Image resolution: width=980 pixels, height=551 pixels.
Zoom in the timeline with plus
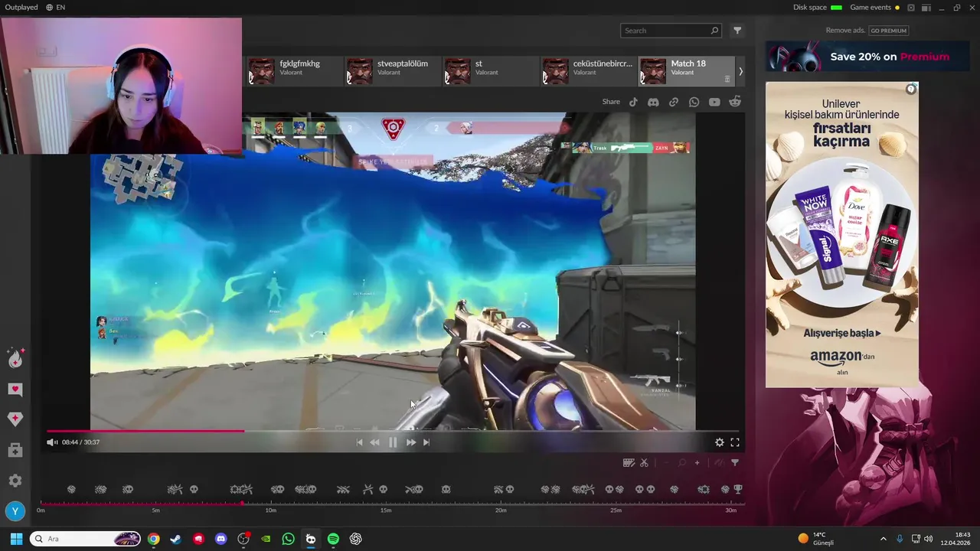coord(697,462)
